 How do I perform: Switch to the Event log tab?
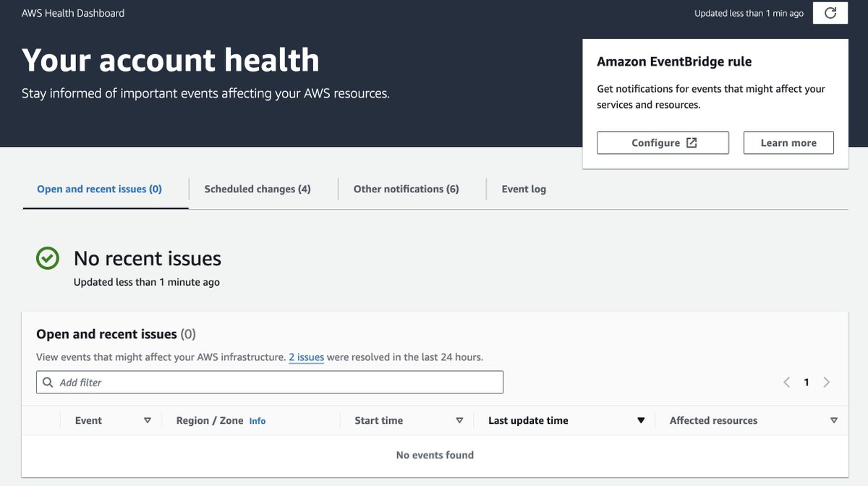click(524, 189)
